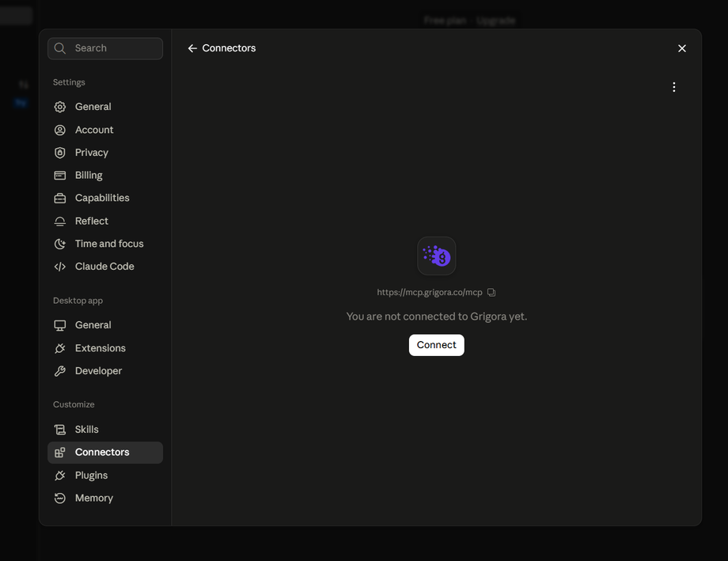The image size is (728, 561).
Task: Open the Reflect icon
Action: point(60,221)
